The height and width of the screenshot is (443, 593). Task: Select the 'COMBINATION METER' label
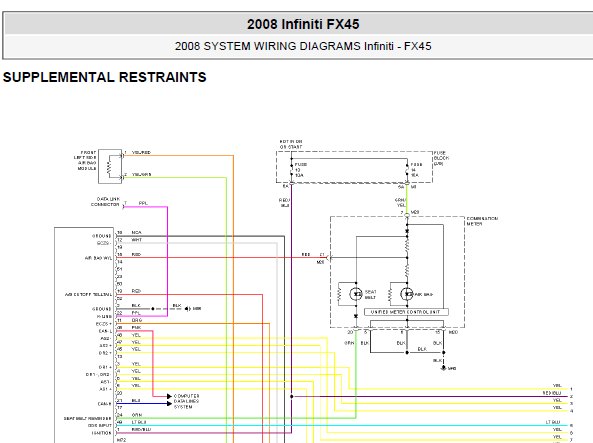482,221
